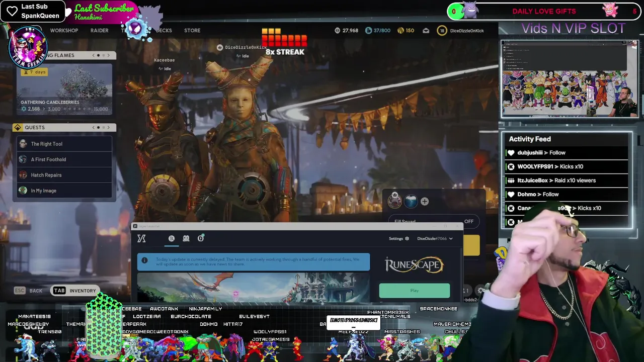
Task: Open the Hatch Repairs quest
Action: tap(64, 175)
